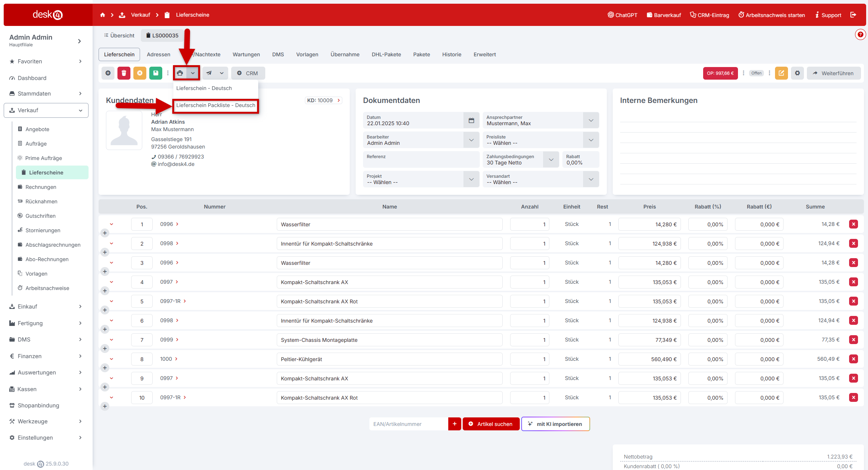Open the Zahlungsbedingungen dropdown
Viewport: 868px width, 470px height.
[x=551, y=160]
